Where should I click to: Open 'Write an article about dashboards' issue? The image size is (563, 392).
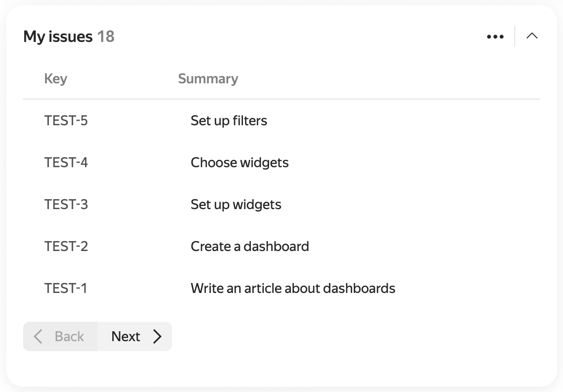click(293, 289)
